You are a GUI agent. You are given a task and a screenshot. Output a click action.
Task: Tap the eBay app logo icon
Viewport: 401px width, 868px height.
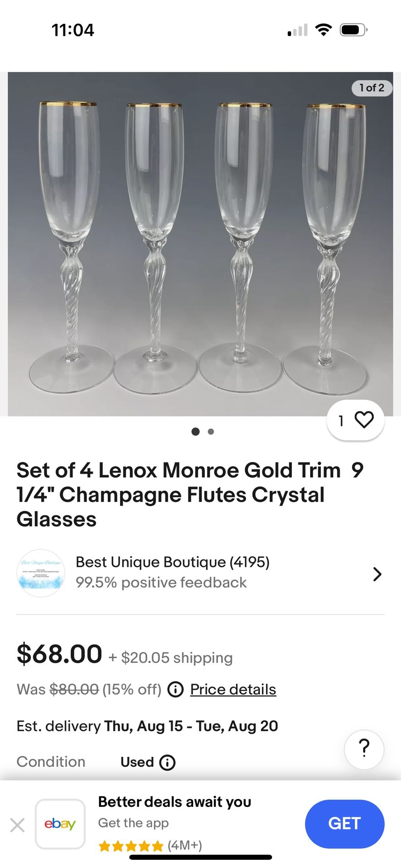(x=60, y=824)
